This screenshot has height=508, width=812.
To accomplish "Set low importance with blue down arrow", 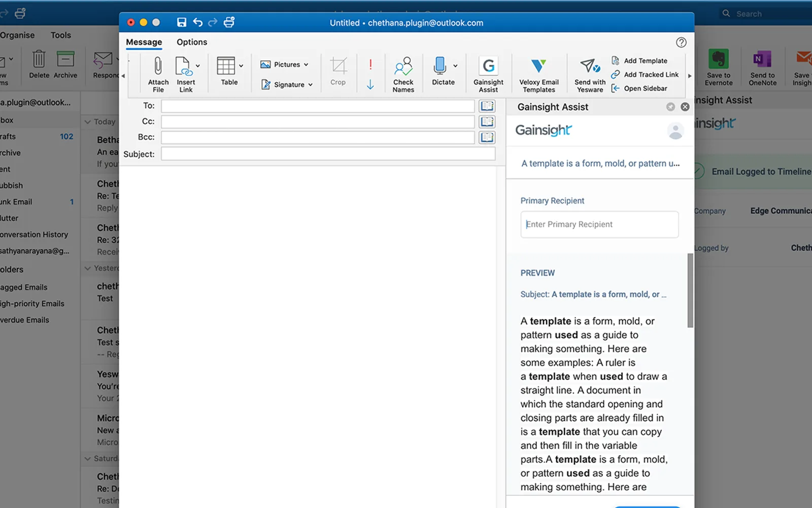I will click(x=370, y=84).
